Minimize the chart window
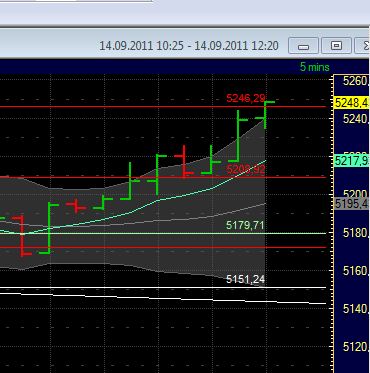Viewport: 370px width, 373px height. click(x=303, y=45)
